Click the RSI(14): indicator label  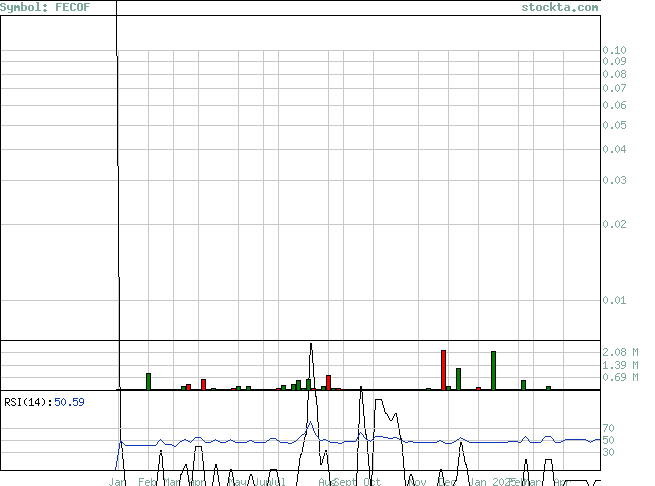click(x=28, y=402)
